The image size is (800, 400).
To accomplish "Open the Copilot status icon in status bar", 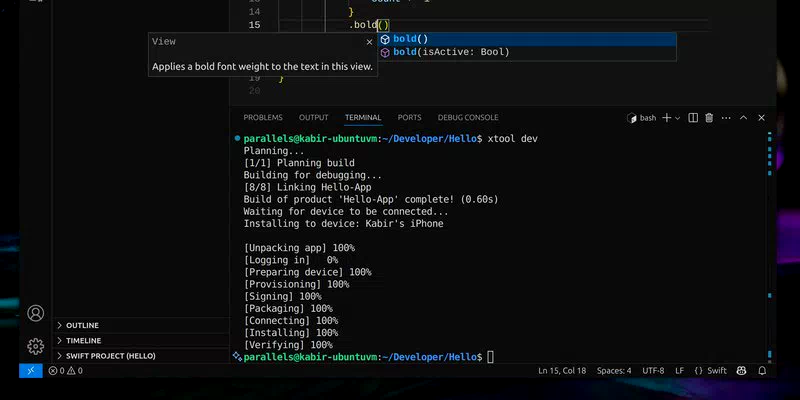I will coord(742,371).
